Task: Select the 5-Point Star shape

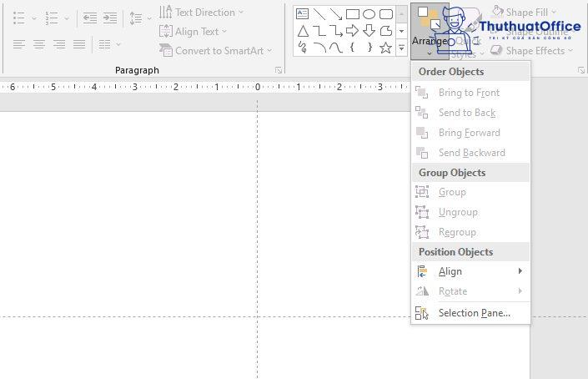Action: 386,48
